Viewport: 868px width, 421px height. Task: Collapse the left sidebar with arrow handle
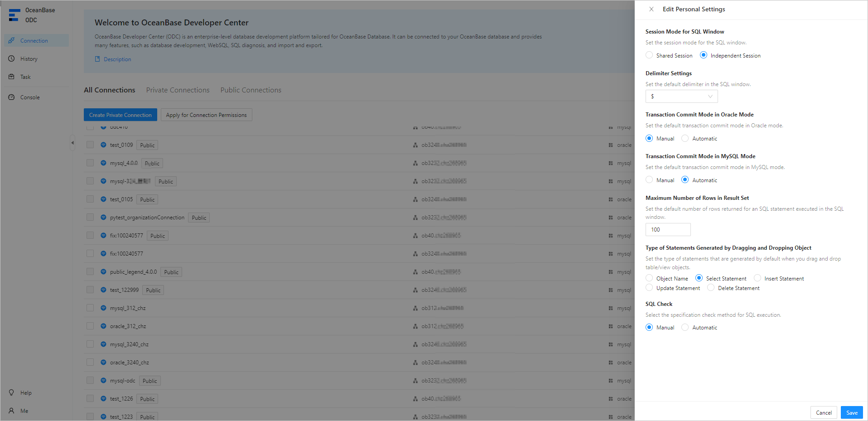point(72,143)
